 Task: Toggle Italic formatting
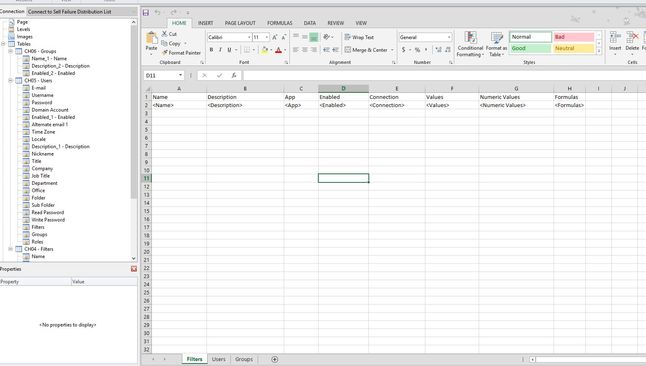pyautogui.click(x=220, y=50)
